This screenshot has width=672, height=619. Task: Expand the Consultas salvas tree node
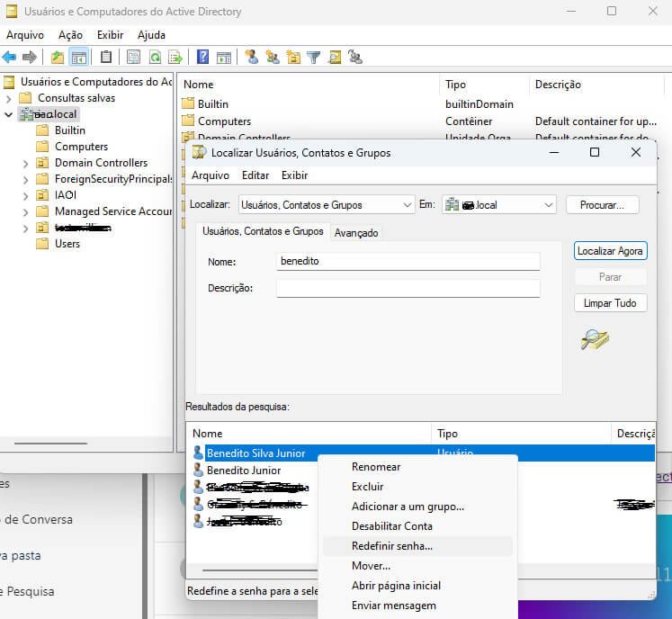[9, 98]
